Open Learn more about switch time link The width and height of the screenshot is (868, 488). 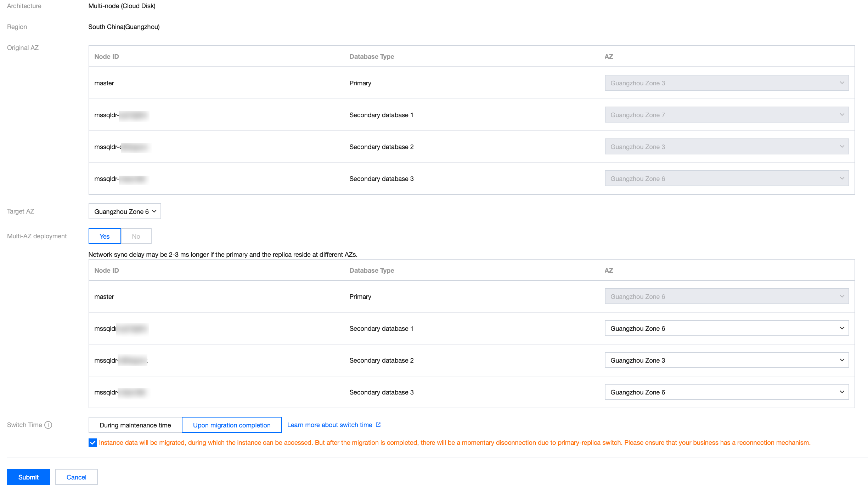(329, 425)
